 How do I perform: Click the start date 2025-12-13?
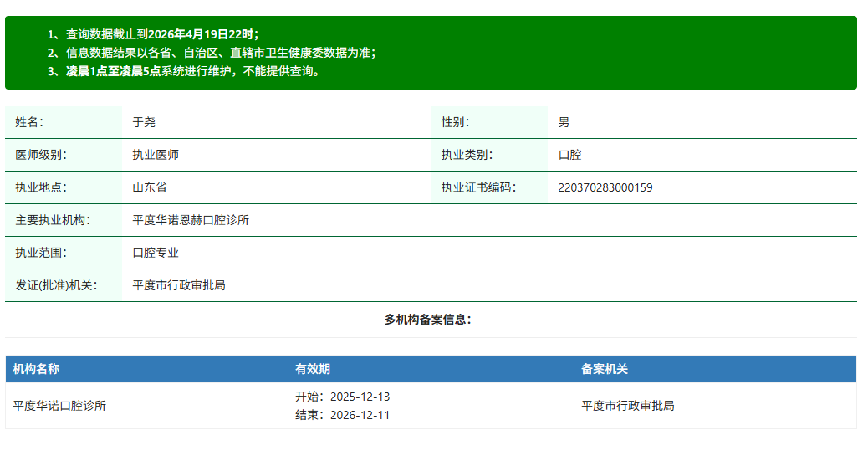click(360, 397)
